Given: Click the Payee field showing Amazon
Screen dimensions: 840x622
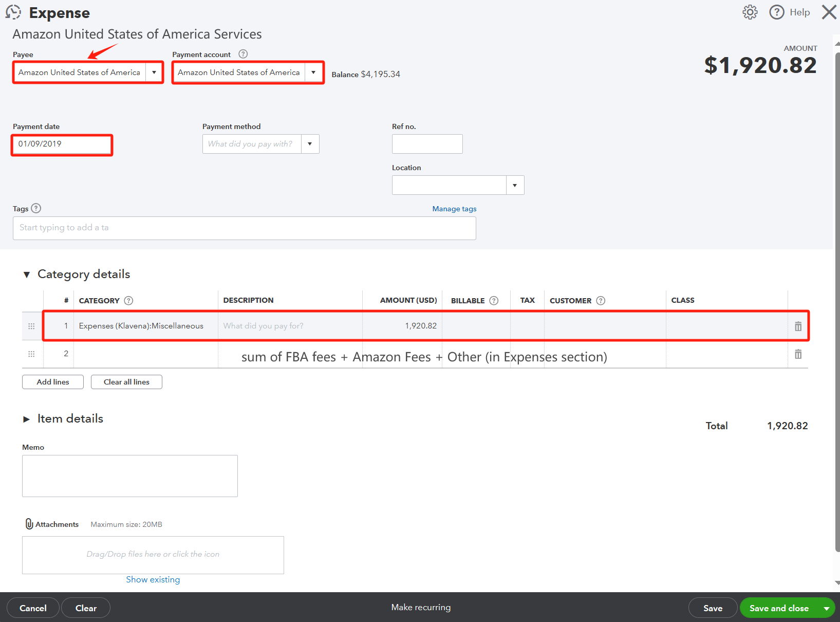Looking at the screenshot, I should tap(80, 72).
